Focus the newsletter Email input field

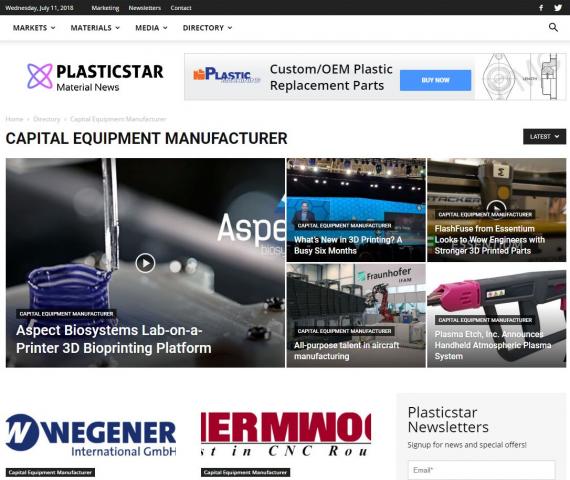pyautogui.click(x=482, y=470)
